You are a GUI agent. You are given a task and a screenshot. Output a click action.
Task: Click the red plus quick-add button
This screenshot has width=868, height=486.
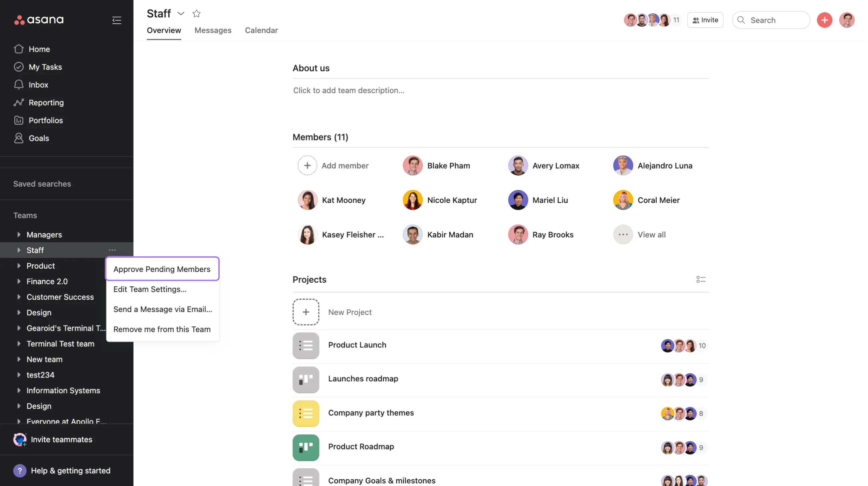[824, 20]
